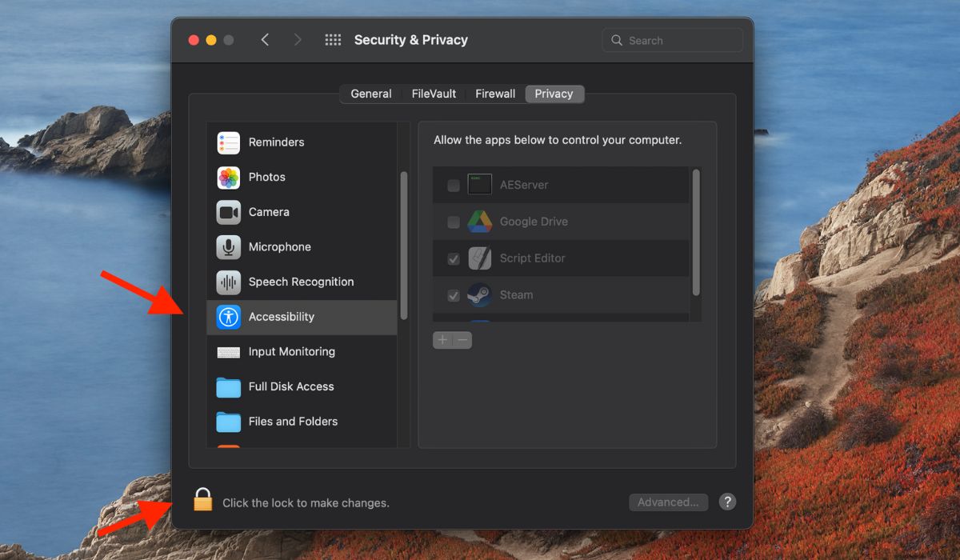Select the Reminders privacy category
Image resolution: width=960 pixels, height=560 pixels.
coord(278,142)
